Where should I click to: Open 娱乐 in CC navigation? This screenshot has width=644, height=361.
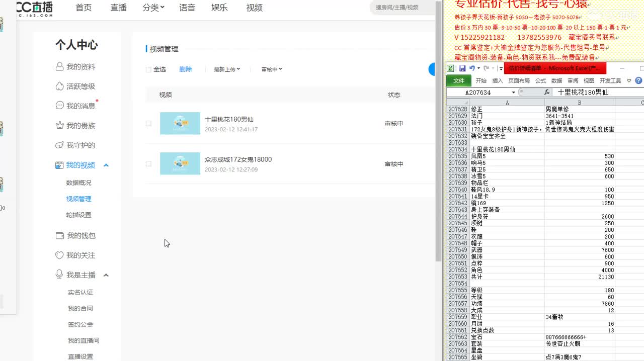pyautogui.click(x=219, y=8)
